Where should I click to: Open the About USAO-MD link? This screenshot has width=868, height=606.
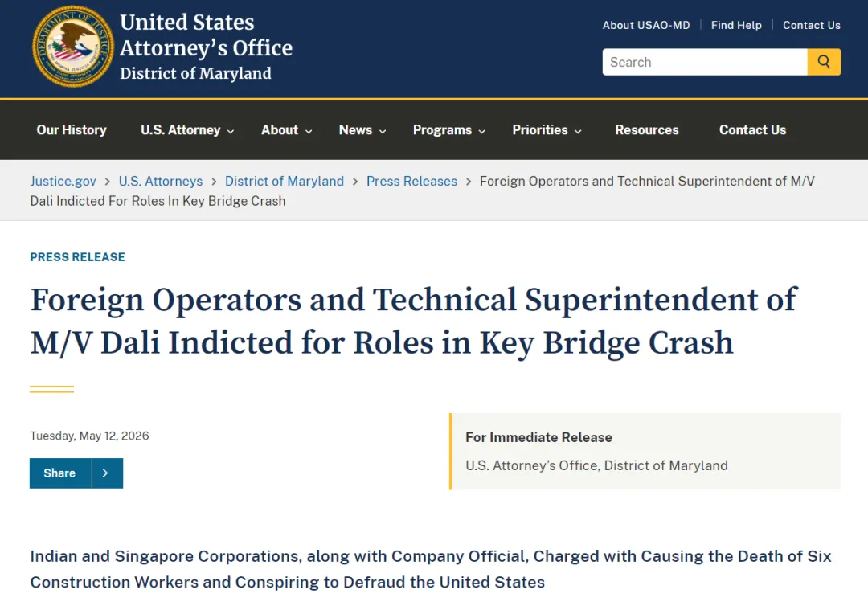[646, 26]
